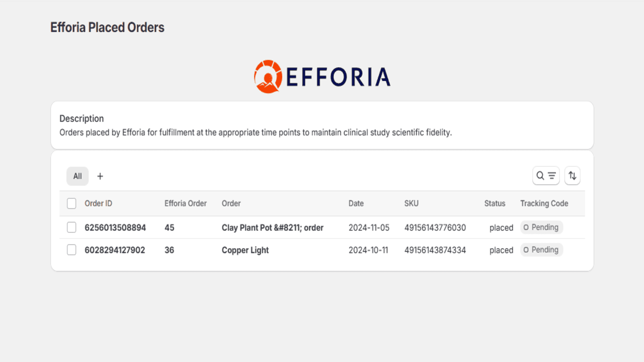
Task: Click Pending badge for Copper Light order
Action: tap(541, 250)
